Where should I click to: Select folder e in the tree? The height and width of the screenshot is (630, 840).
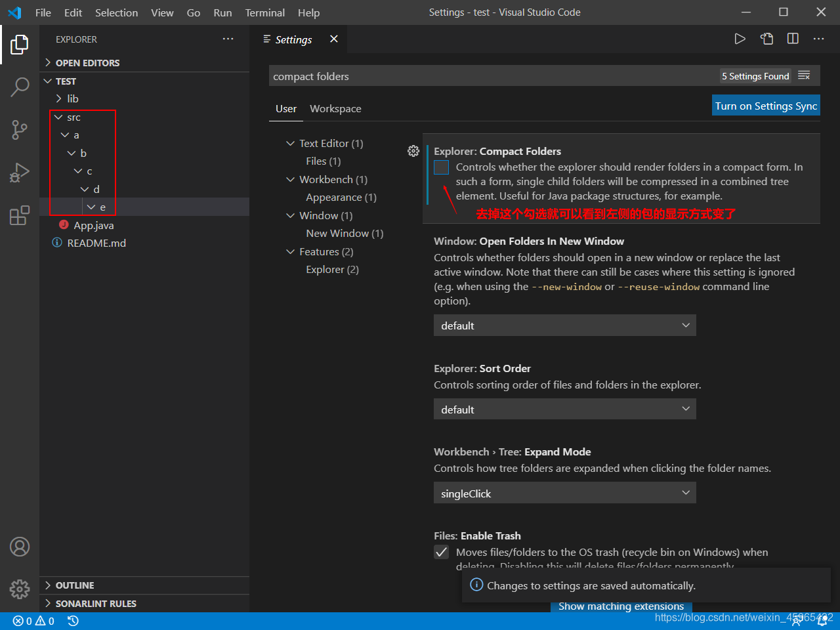click(144, 207)
